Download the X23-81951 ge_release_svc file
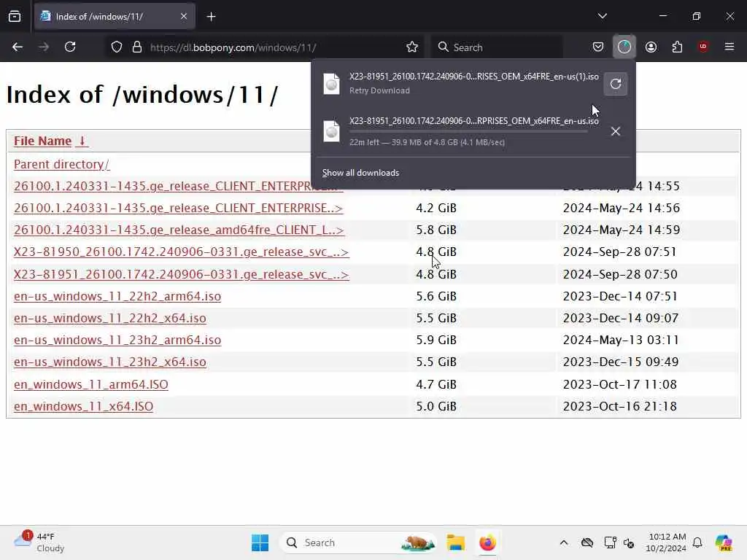Image resolution: width=747 pixels, height=560 pixels. [181, 274]
